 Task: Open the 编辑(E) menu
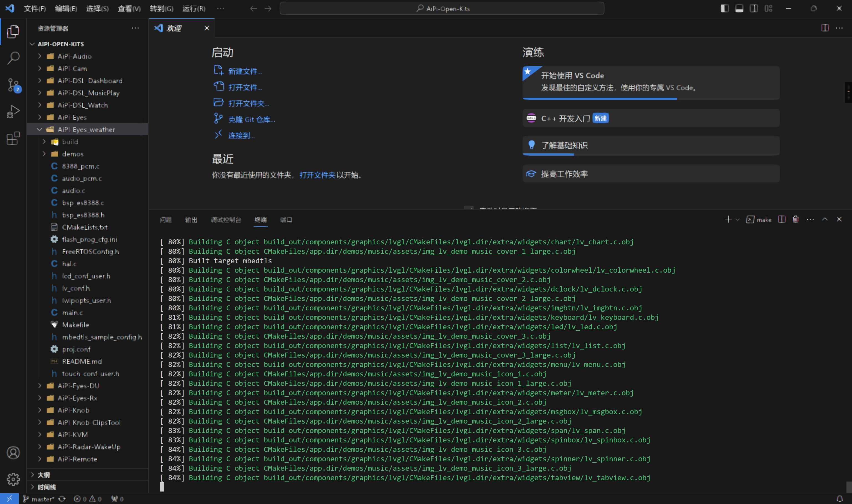(x=66, y=9)
